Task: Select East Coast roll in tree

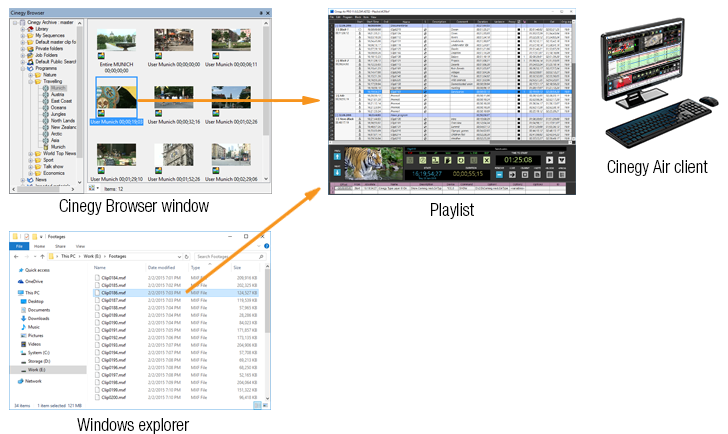Action: (61, 101)
